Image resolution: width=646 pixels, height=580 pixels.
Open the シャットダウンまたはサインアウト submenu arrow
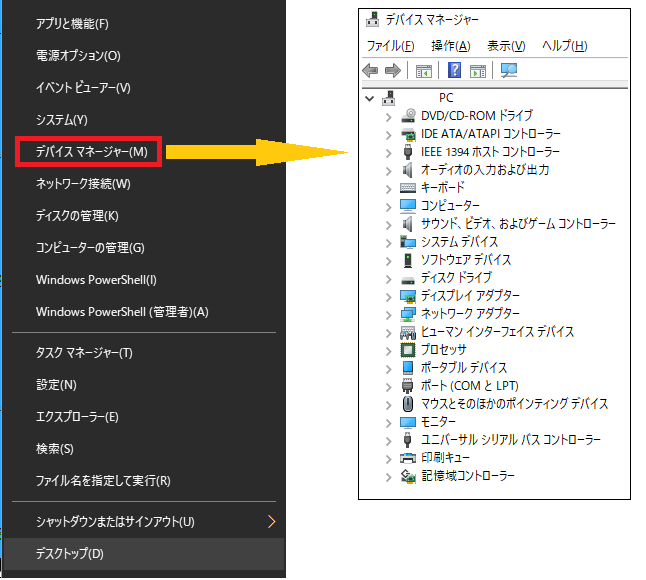[271, 521]
